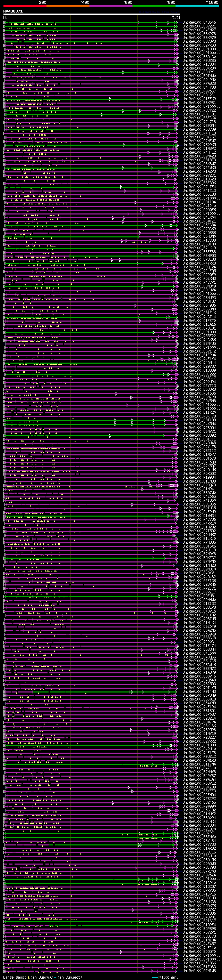The height and width of the screenshot is (980, 222).
Task: Select the UniRef100_B7KVQ5 label
Action: click(199, 891)
